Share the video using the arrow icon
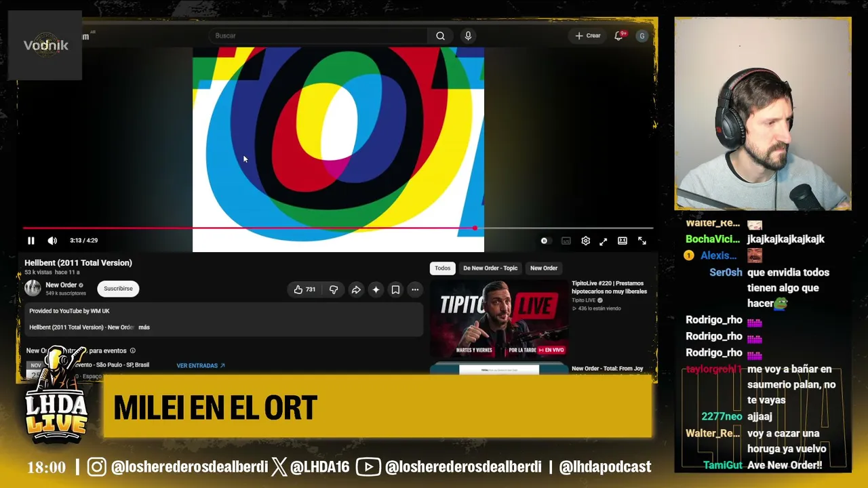The width and height of the screenshot is (868, 488). (356, 289)
